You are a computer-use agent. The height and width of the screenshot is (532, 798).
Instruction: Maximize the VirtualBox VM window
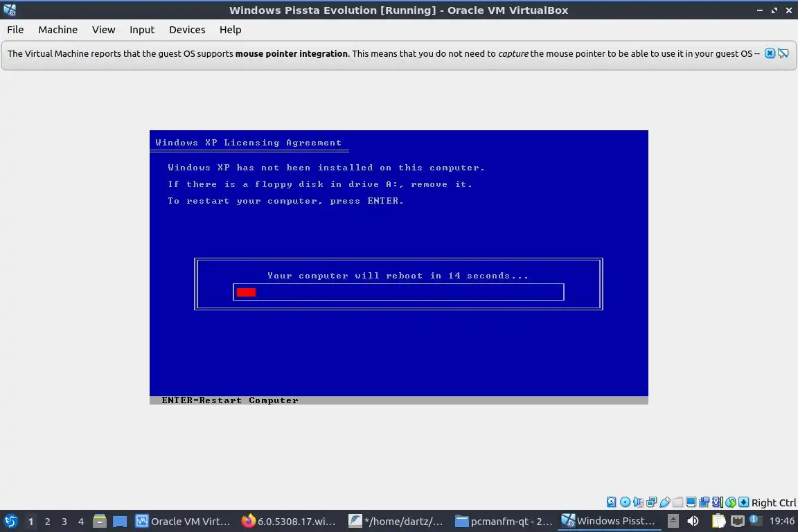[774, 10]
